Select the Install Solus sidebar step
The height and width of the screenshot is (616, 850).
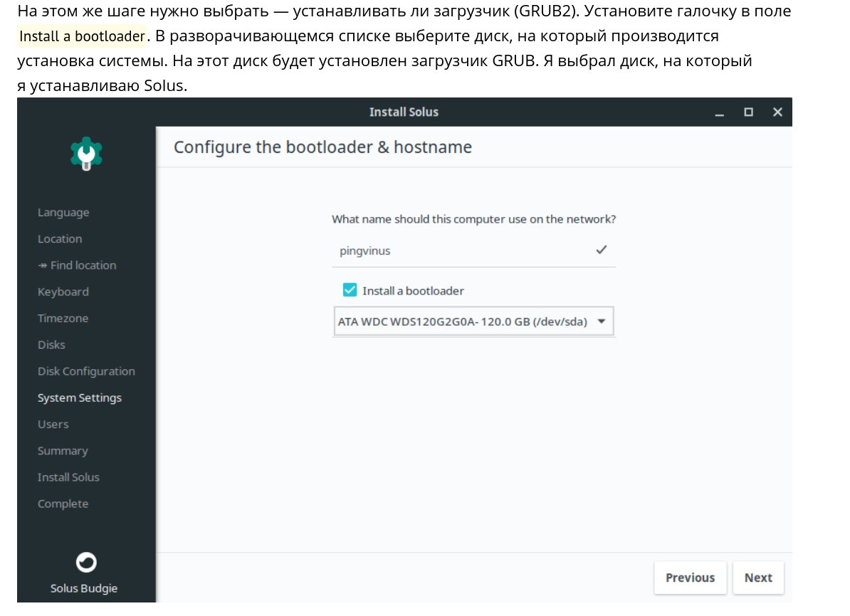pyautogui.click(x=68, y=477)
